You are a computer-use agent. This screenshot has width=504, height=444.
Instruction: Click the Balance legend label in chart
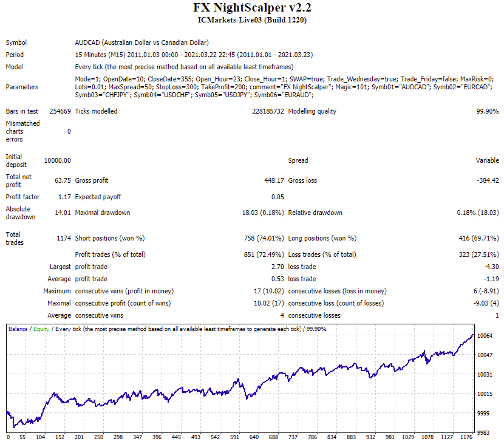(x=18, y=329)
